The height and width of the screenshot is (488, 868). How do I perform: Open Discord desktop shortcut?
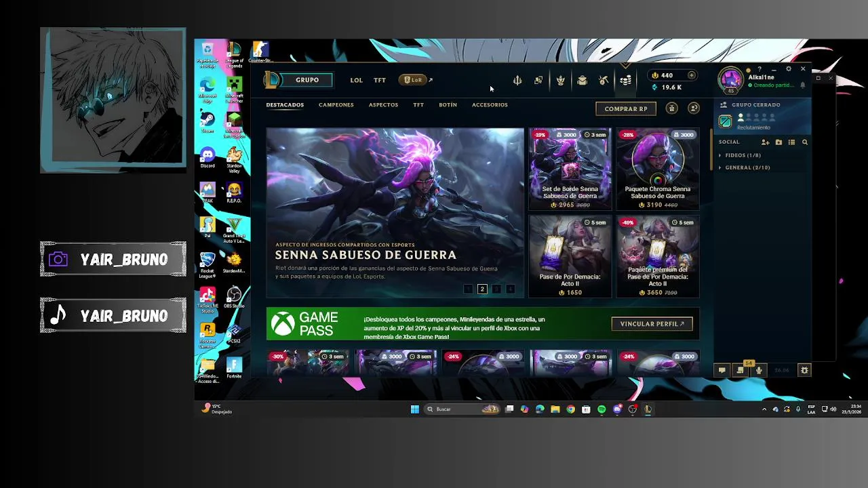pos(208,157)
